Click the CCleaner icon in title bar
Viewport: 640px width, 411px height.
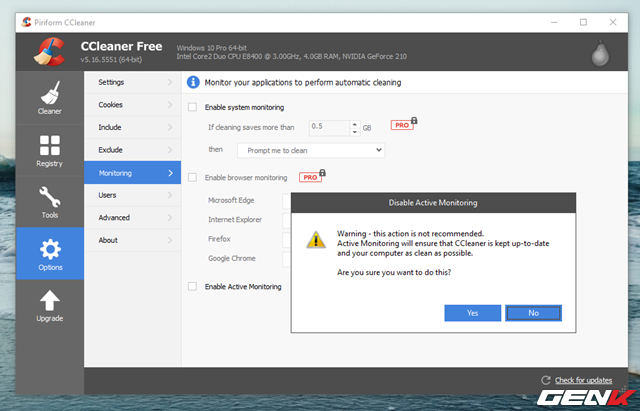coord(27,22)
